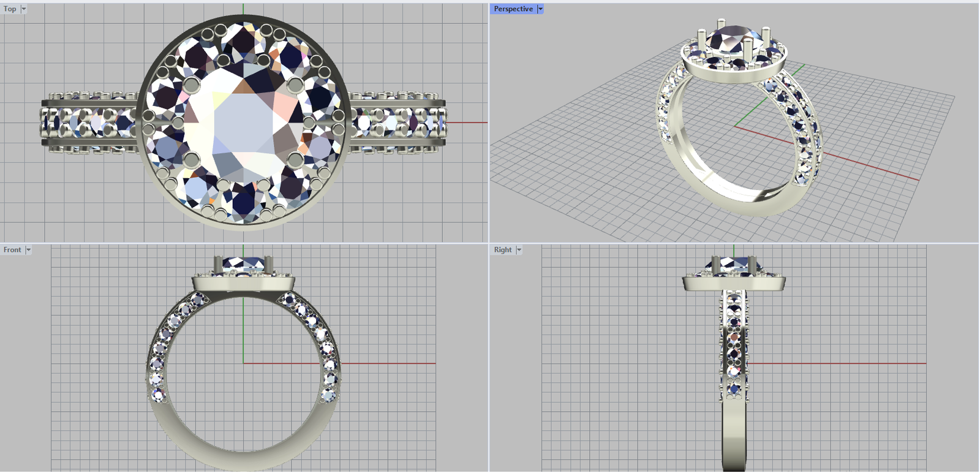Click the Right viewport title label

pyautogui.click(x=502, y=250)
